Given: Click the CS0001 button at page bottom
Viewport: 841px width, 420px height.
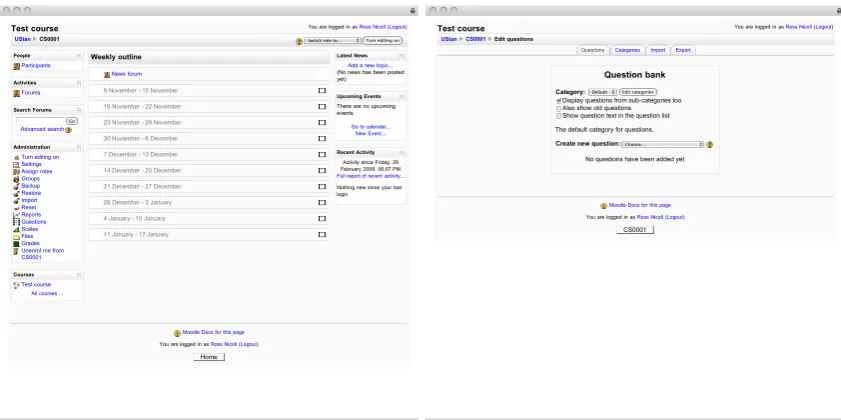Looking at the screenshot, I should [635, 230].
